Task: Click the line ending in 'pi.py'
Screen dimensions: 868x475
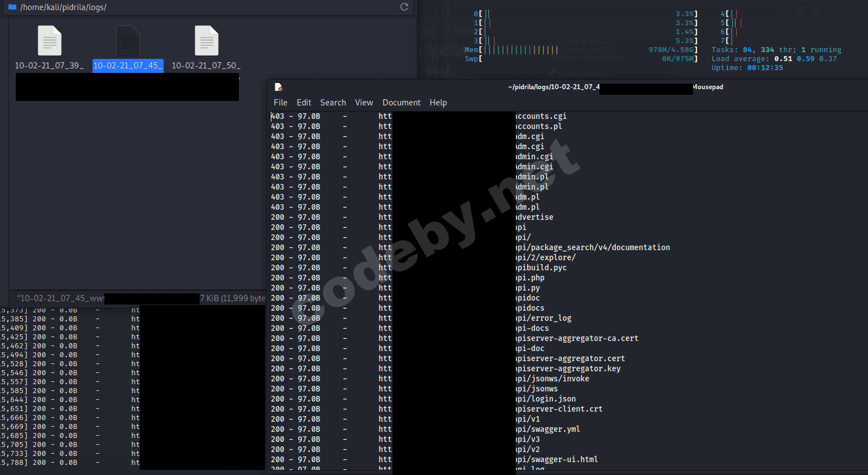Action: coord(405,288)
